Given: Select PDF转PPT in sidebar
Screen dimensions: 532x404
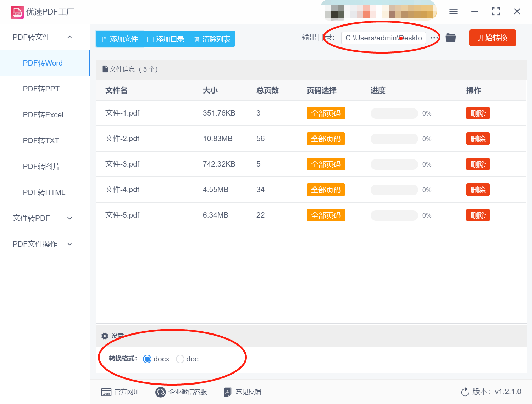Looking at the screenshot, I should coord(45,89).
